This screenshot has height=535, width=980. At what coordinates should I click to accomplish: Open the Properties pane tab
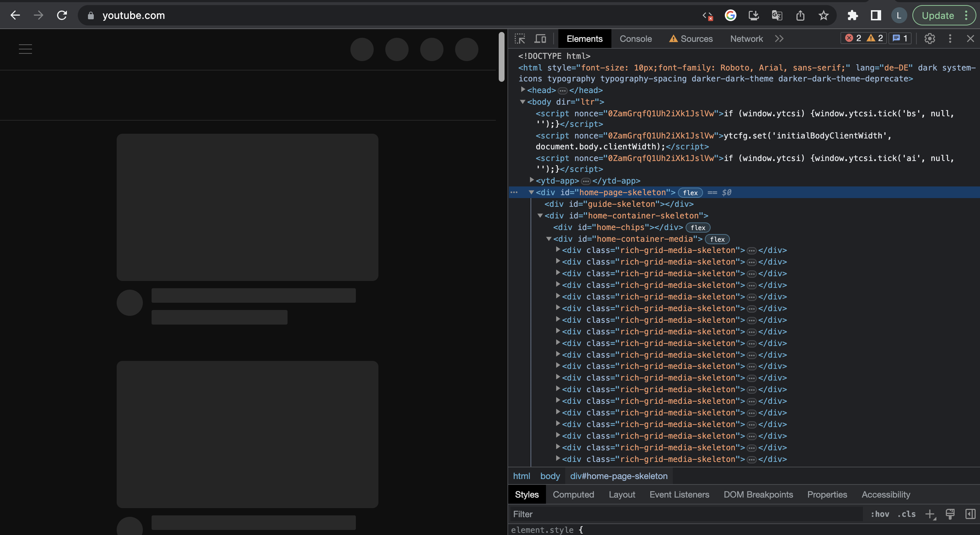coord(827,494)
